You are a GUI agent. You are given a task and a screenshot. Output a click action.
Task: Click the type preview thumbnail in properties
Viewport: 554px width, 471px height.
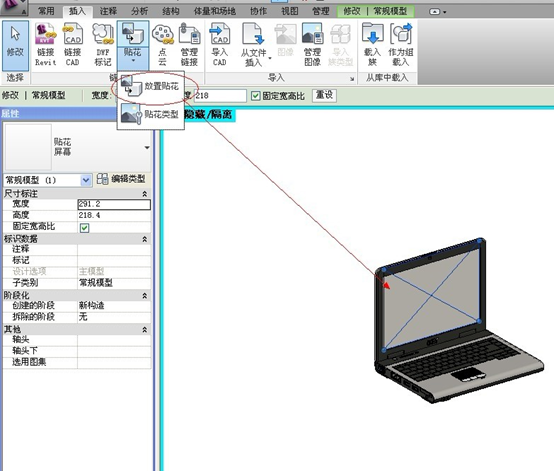(28, 147)
